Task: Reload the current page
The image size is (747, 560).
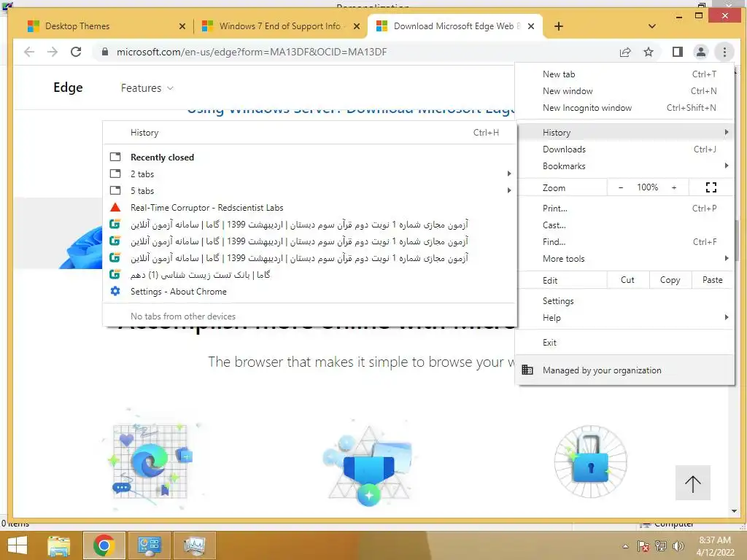Action: [x=76, y=52]
